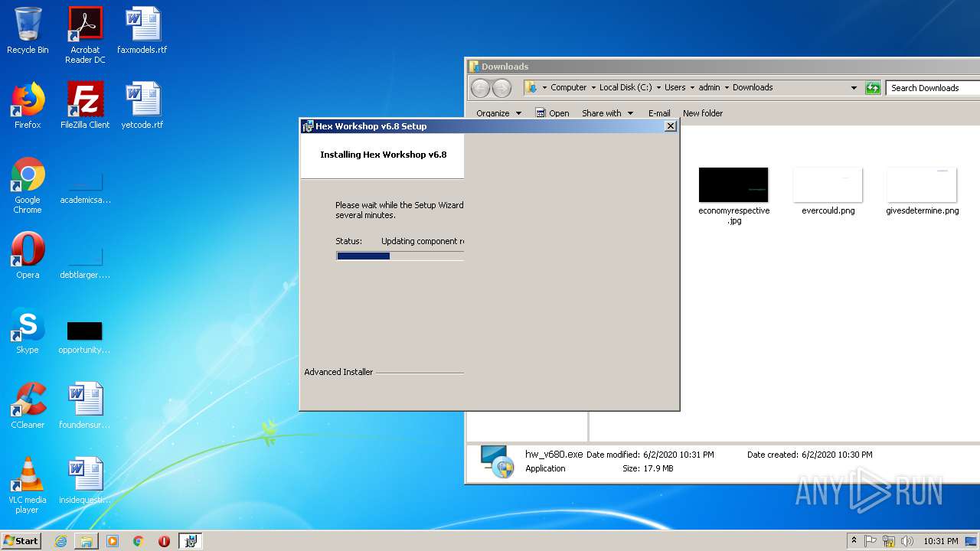Open address bar history dropdown arrow

point(854,88)
